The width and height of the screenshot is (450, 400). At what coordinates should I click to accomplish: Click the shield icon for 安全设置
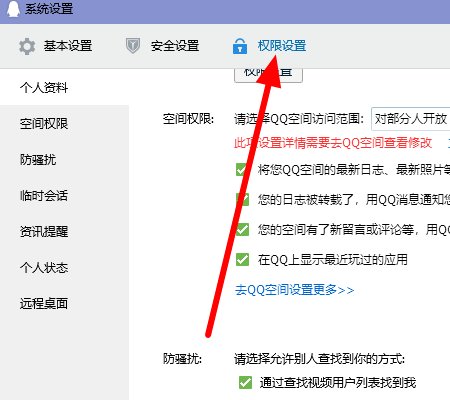[x=133, y=46]
